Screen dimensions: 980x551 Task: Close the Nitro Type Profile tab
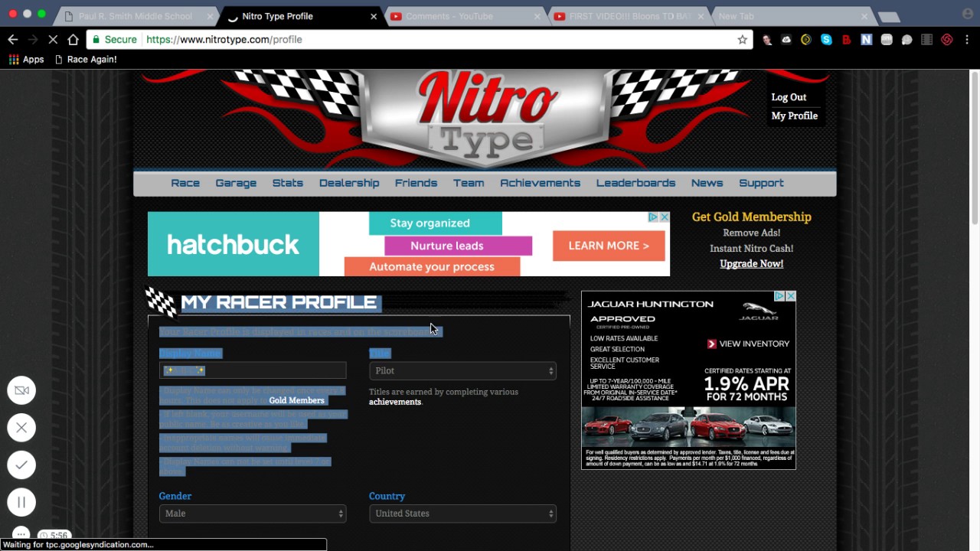pos(374,16)
